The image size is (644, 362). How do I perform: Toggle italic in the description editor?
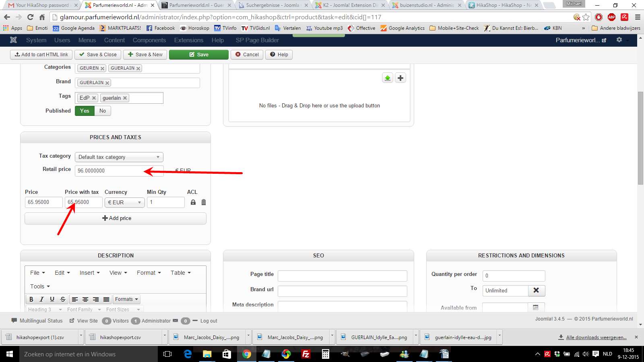[x=41, y=299]
